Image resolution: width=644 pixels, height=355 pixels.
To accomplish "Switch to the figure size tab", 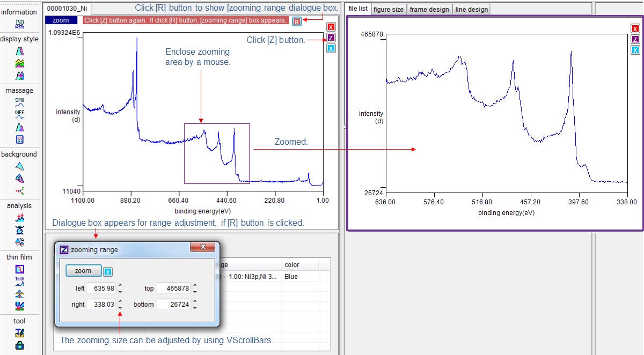I will click(389, 10).
